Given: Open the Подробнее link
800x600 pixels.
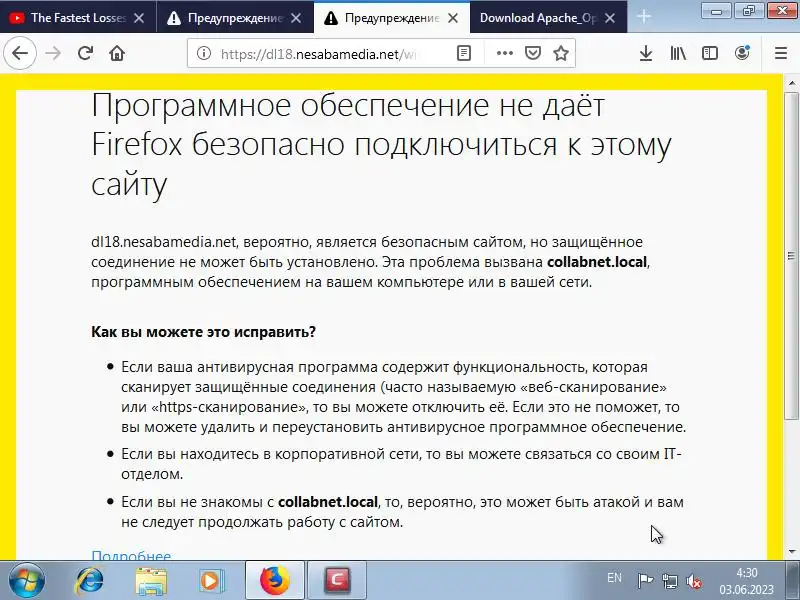Looking at the screenshot, I should [131, 555].
